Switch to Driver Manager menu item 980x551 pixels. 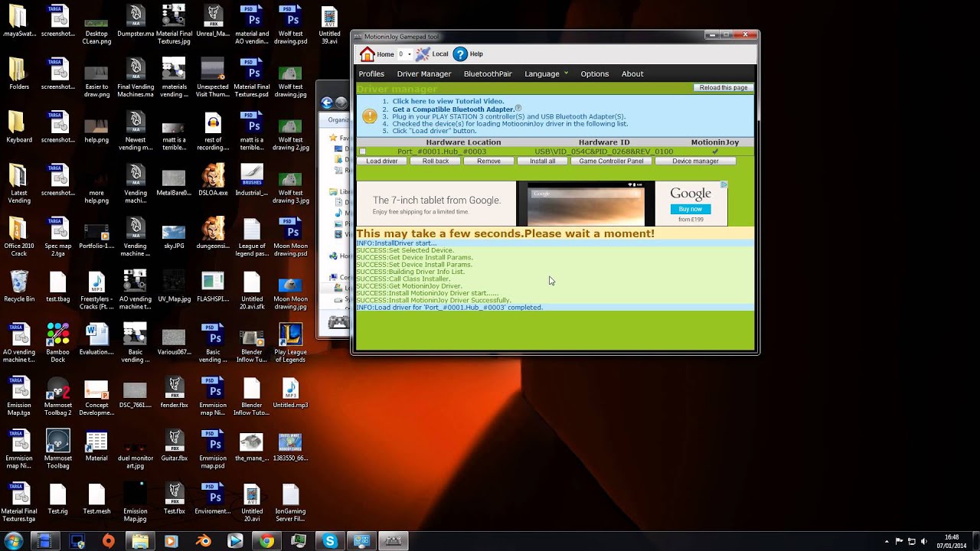[423, 73]
